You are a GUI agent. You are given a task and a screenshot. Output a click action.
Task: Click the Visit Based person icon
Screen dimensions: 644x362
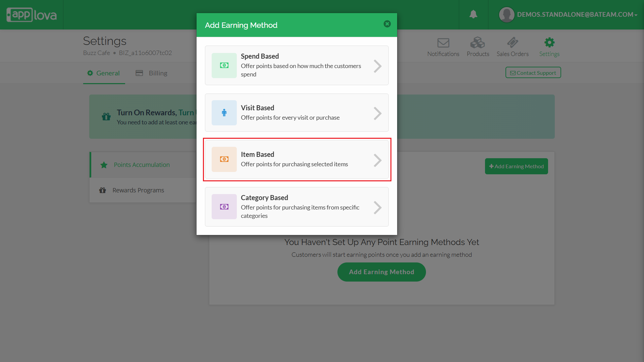pyautogui.click(x=224, y=113)
